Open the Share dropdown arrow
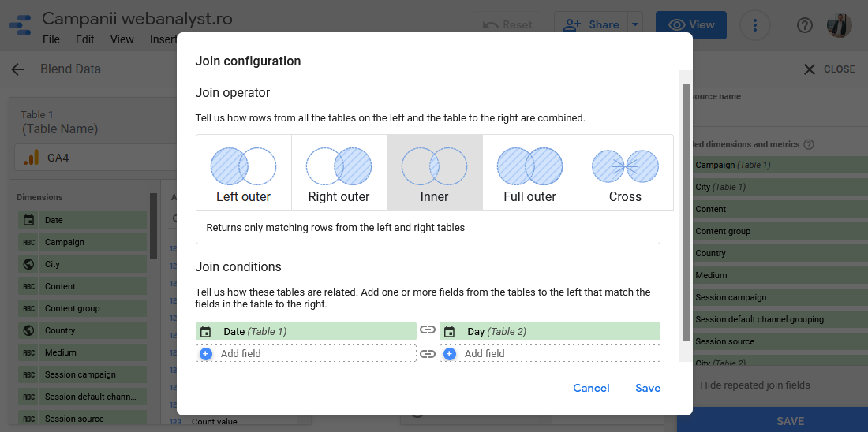868x432 pixels. click(x=635, y=25)
